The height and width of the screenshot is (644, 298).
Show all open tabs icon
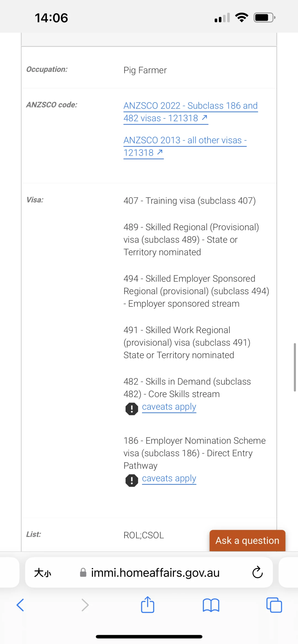pos(274,605)
